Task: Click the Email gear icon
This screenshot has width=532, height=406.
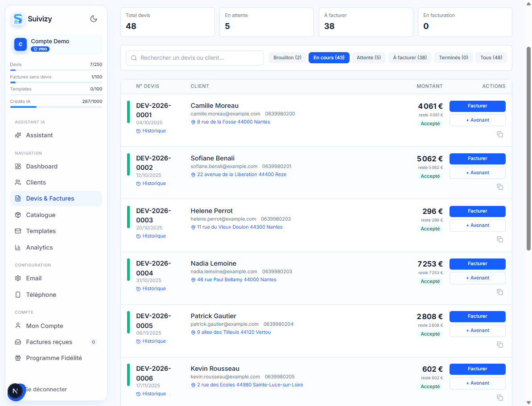Action: pos(18,279)
